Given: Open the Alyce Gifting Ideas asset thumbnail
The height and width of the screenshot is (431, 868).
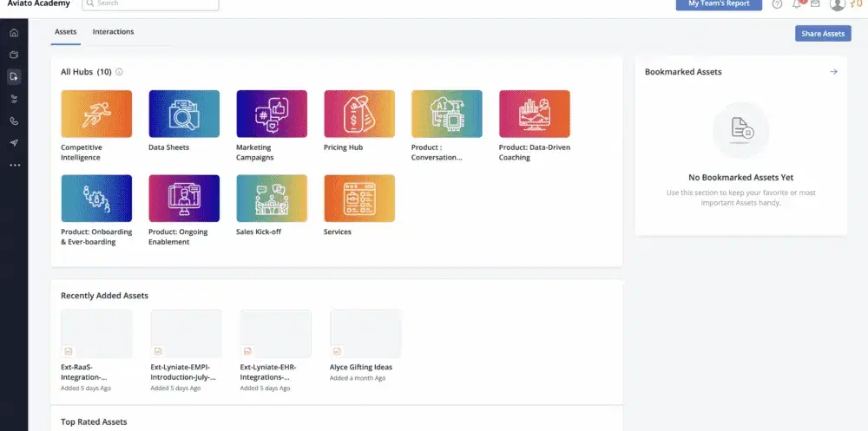Looking at the screenshot, I should coord(365,334).
